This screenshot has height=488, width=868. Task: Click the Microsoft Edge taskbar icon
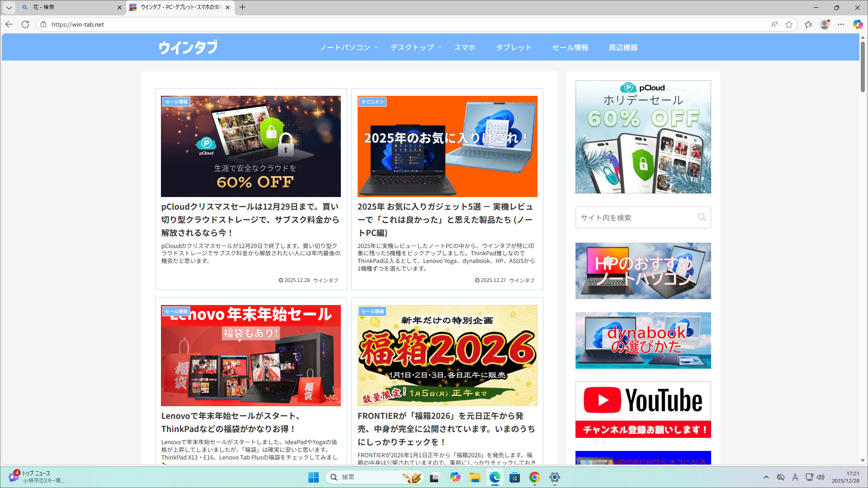coord(495,477)
